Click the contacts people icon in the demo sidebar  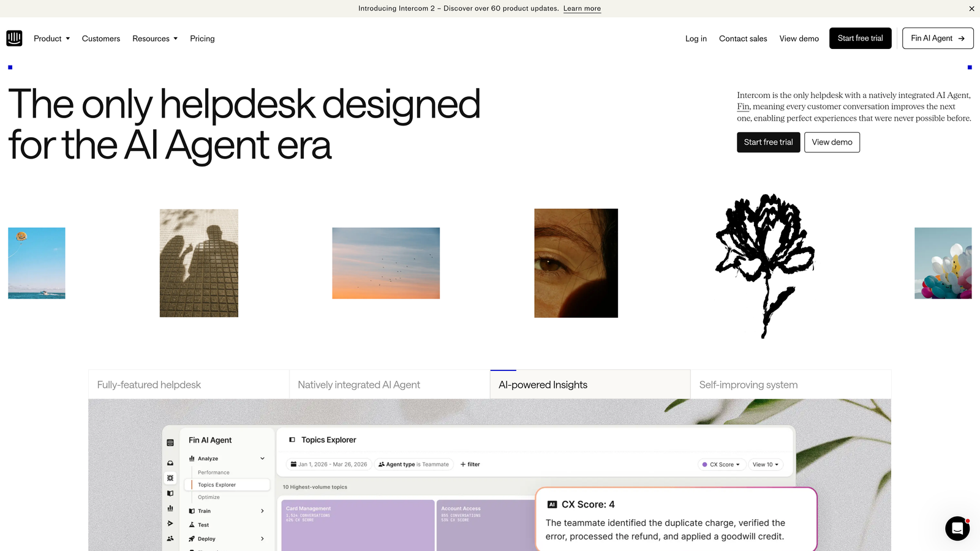[x=170, y=539]
